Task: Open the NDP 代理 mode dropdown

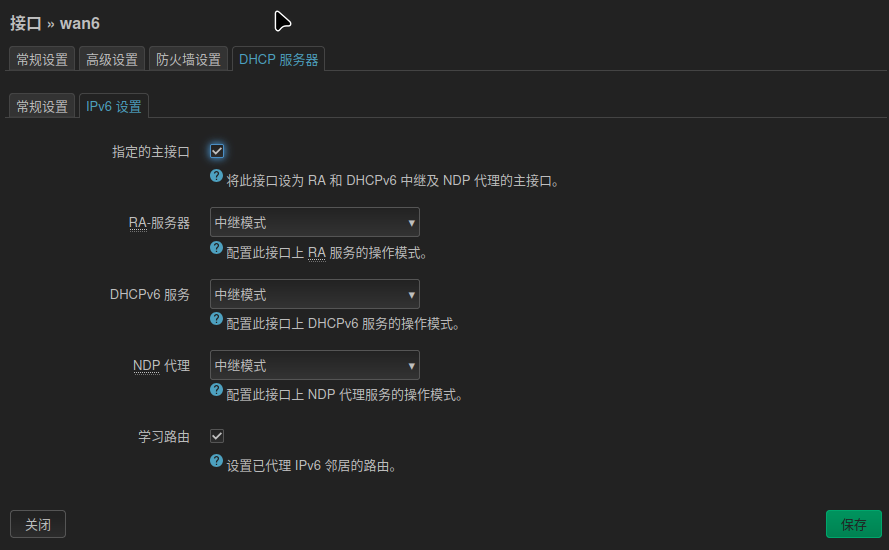Action: pos(315,365)
